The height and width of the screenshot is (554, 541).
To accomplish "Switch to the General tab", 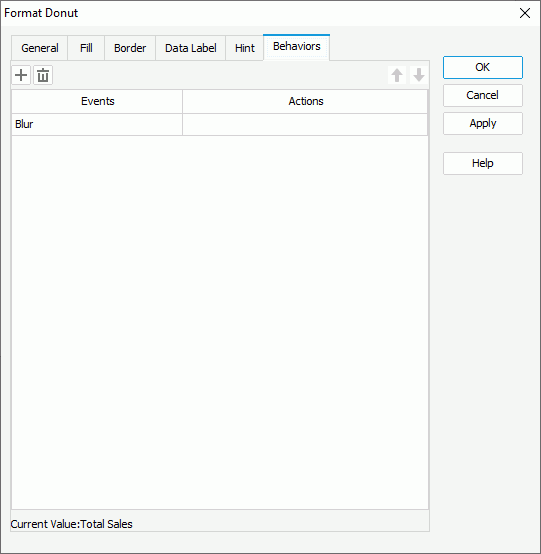I will click(x=40, y=48).
